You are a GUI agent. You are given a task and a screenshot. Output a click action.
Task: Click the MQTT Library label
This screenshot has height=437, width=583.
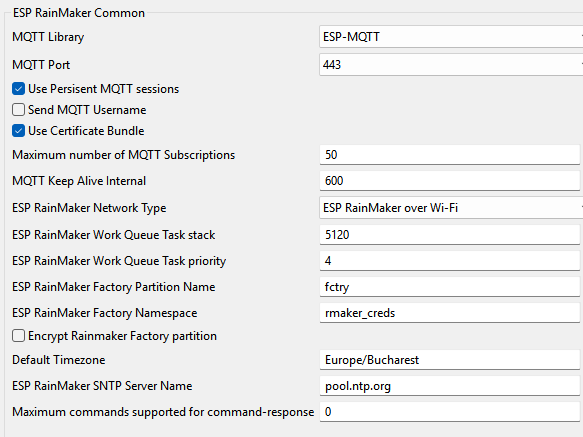48,37
